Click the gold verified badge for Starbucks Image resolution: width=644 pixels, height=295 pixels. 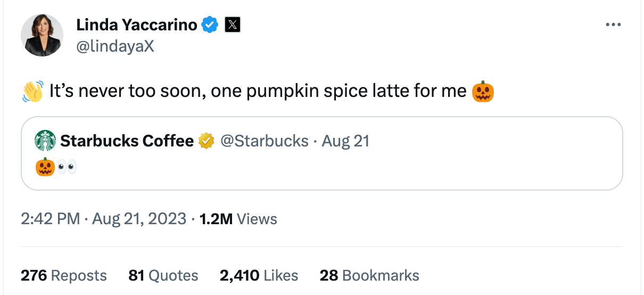(206, 141)
